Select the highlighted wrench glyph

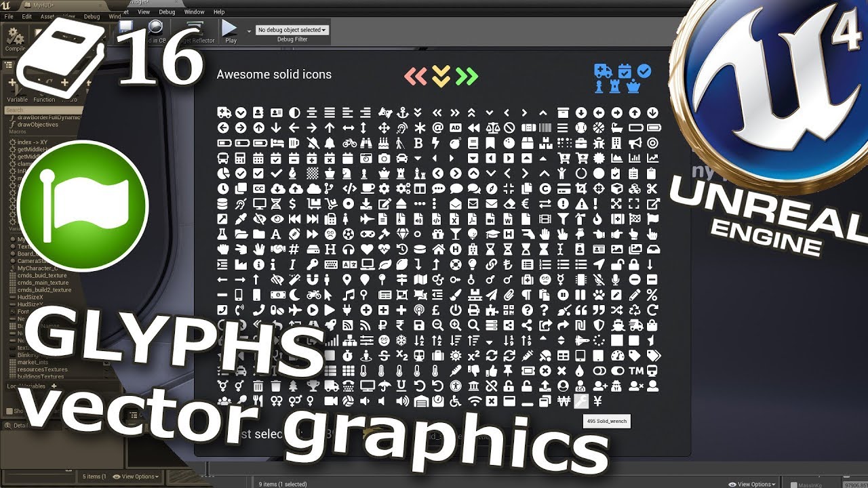click(581, 401)
